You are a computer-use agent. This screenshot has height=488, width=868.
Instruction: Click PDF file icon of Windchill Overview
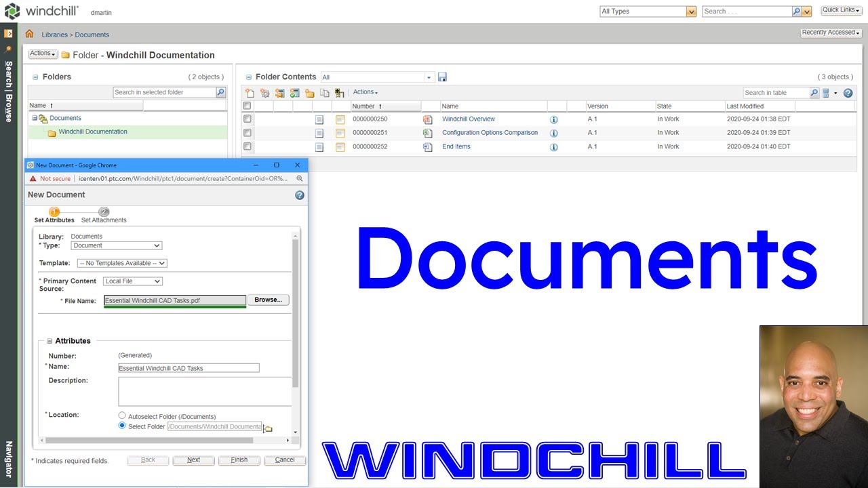pos(427,119)
